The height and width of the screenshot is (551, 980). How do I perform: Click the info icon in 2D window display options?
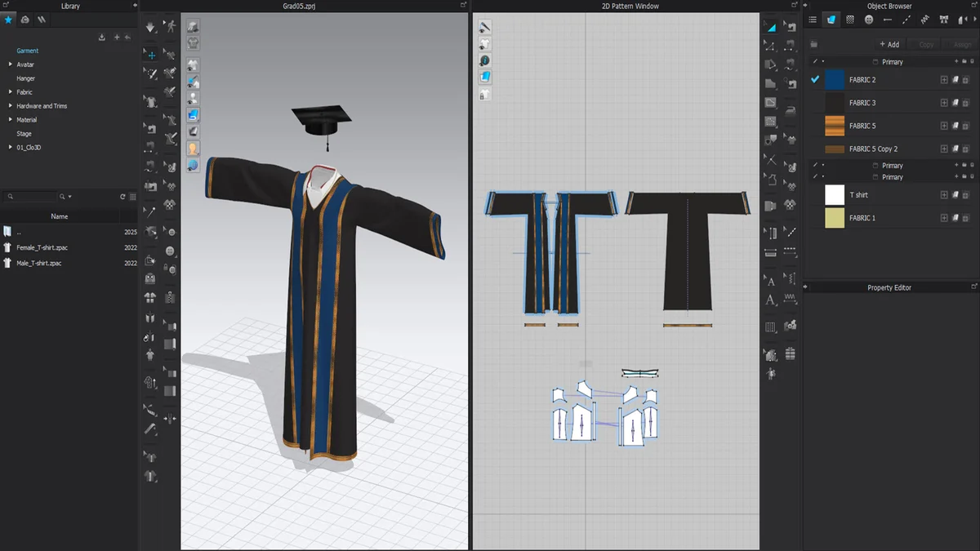point(485,60)
